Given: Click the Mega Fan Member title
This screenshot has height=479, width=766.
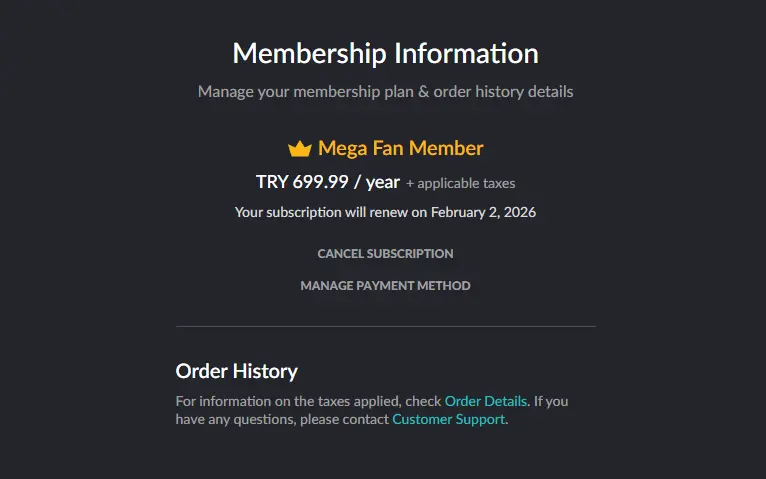Looking at the screenshot, I should [x=401, y=148].
